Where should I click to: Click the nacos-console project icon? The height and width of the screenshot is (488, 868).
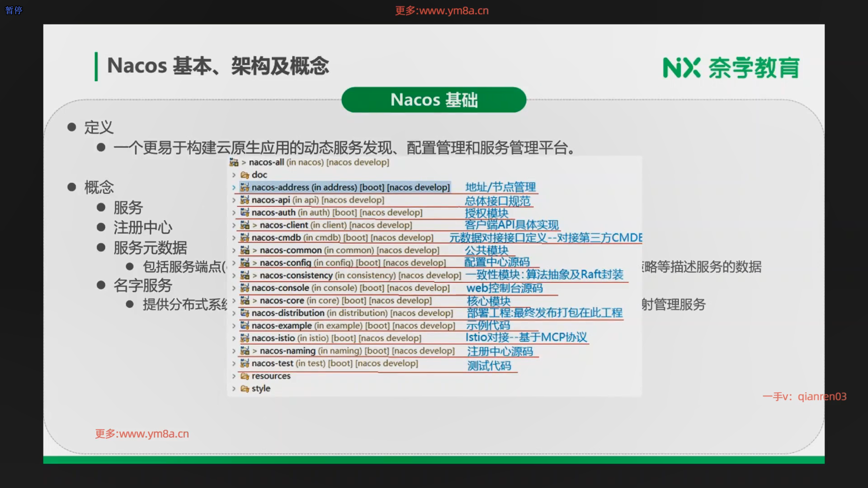click(245, 288)
